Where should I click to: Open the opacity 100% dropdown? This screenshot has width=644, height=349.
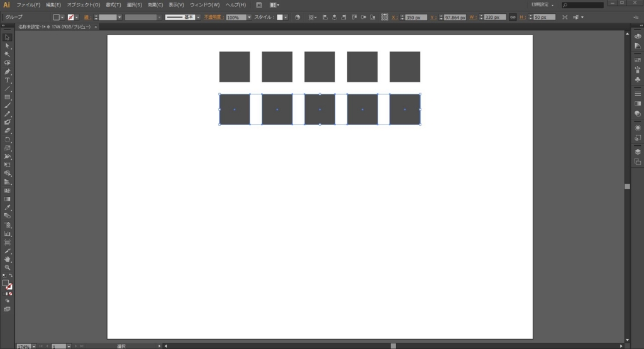(249, 17)
